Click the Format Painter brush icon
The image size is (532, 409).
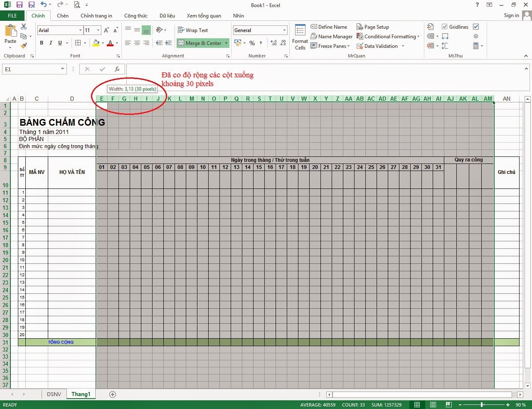point(24,45)
